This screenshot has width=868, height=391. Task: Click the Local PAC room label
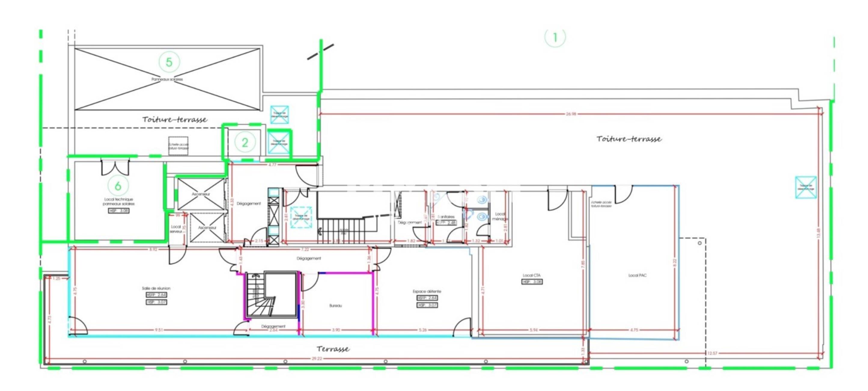(637, 275)
